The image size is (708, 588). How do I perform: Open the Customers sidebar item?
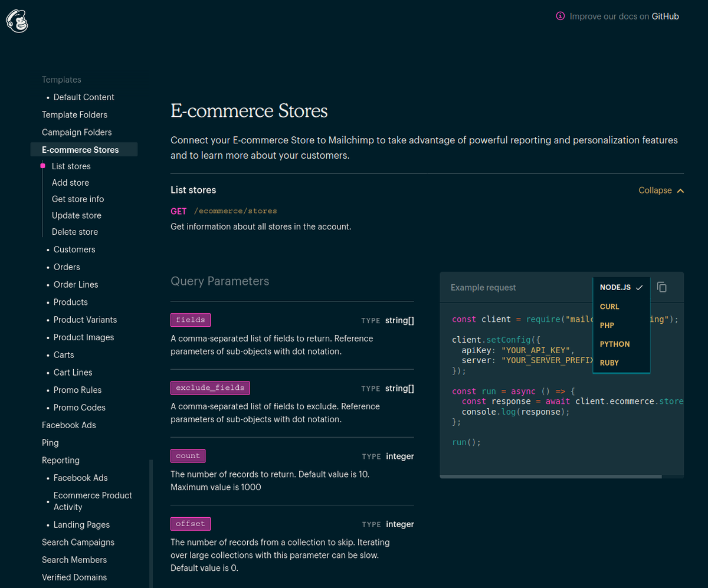[x=74, y=249]
